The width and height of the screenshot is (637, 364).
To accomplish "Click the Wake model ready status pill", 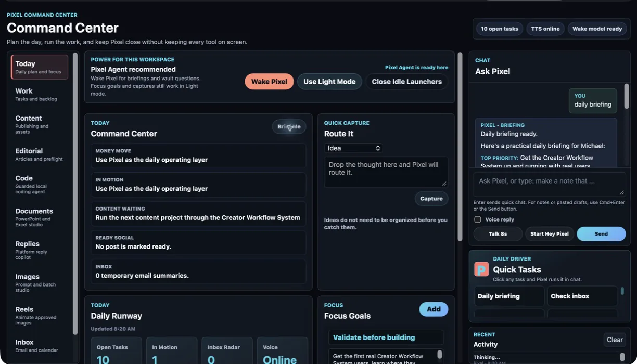I will tap(597, 29).
